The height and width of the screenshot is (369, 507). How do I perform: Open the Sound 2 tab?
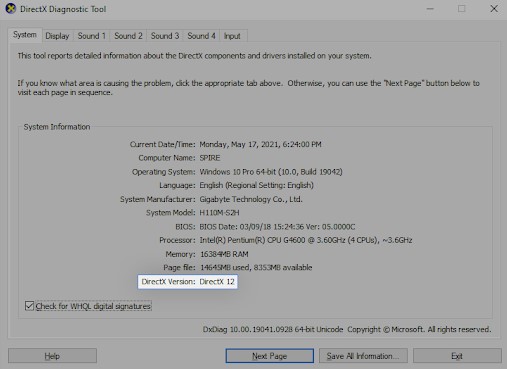point(128,36)
